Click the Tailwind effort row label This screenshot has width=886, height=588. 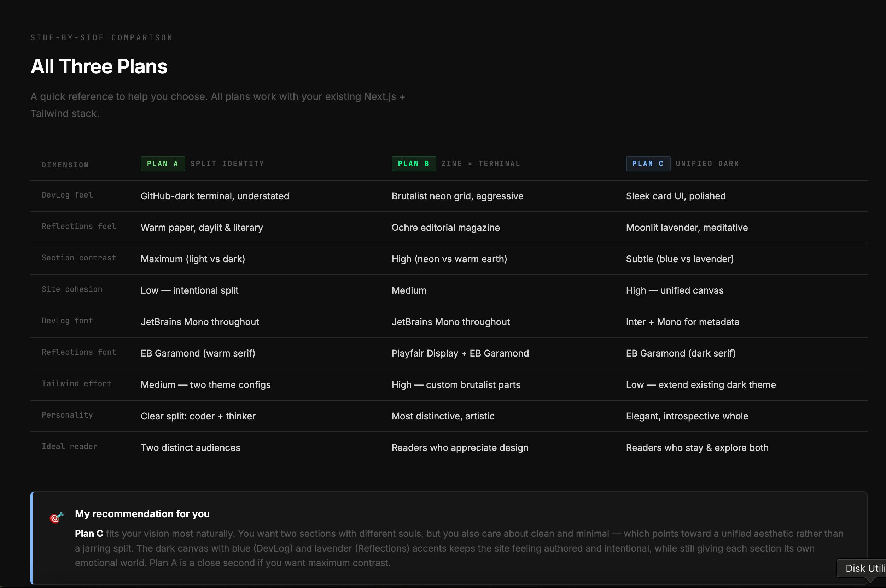pyautogui.click(x=76, y=384)
